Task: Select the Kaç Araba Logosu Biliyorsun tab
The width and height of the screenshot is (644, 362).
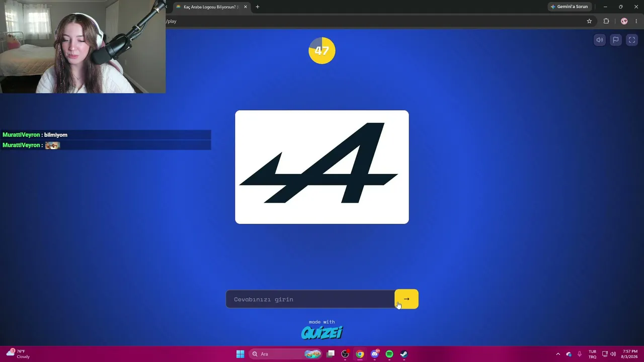Action: 210,7
